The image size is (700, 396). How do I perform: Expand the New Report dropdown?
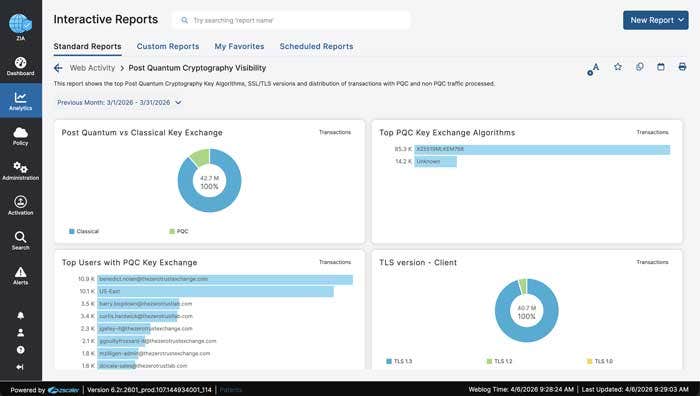(656, 20)
